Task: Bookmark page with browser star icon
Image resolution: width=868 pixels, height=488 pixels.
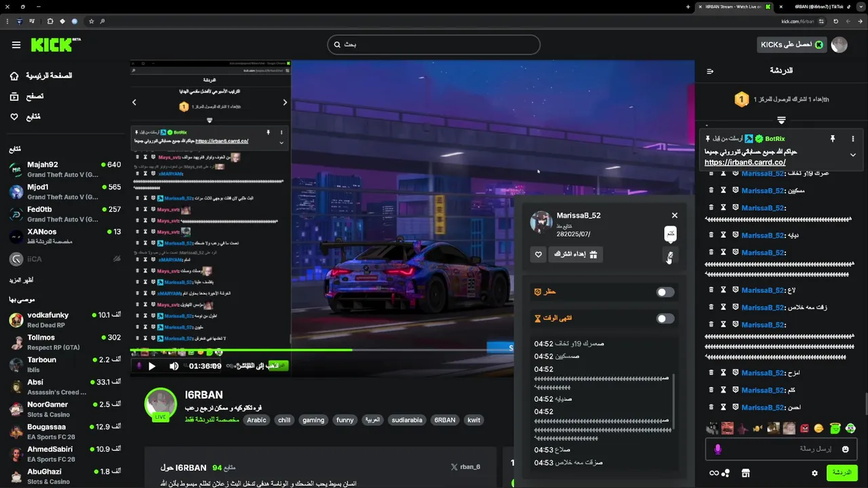Action: point(92,21)
